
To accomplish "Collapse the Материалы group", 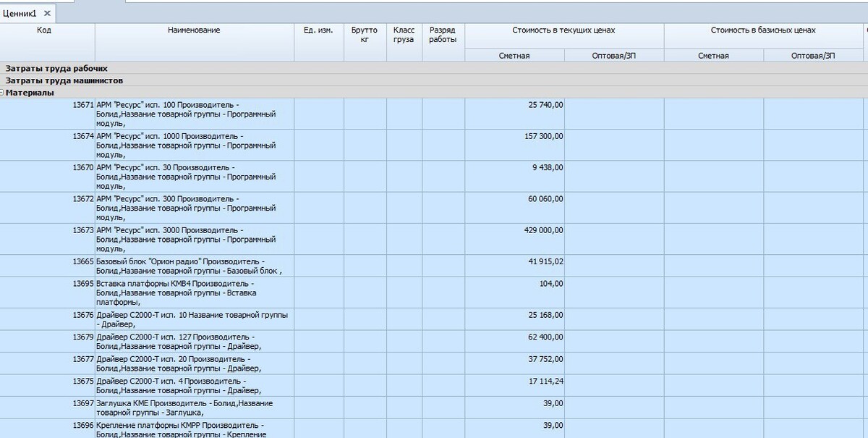I will tap(2, 93).
